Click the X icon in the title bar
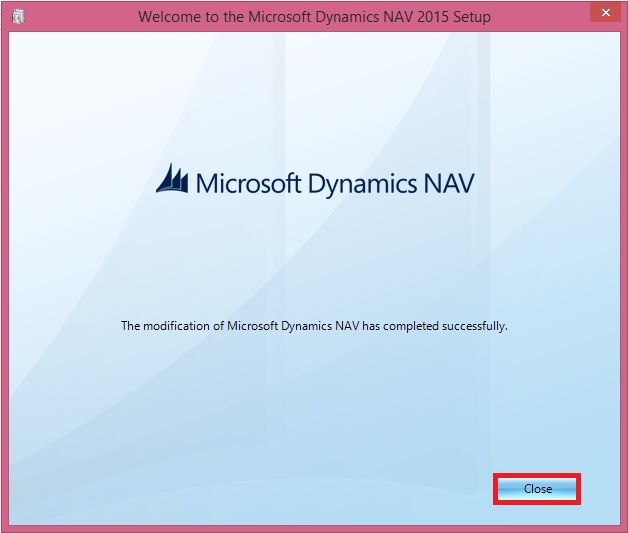Screen dimensions: 628x533 [x=601, y=15]
